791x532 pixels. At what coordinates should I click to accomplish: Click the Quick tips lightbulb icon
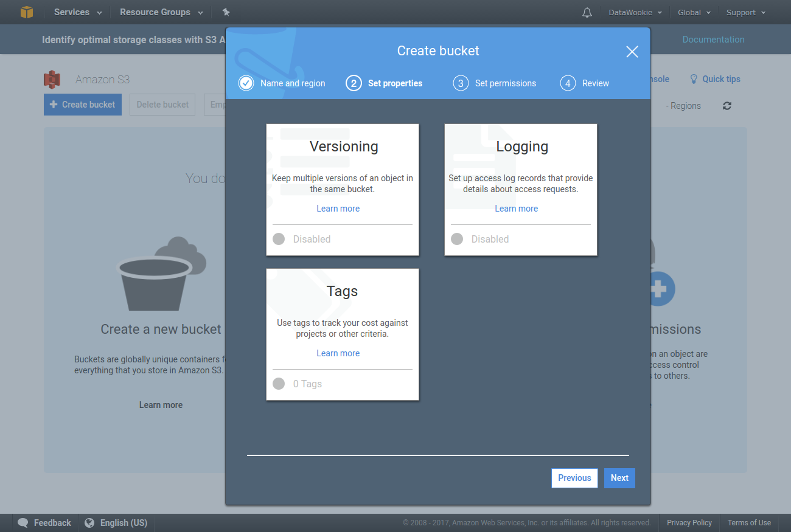pos(694,79)
